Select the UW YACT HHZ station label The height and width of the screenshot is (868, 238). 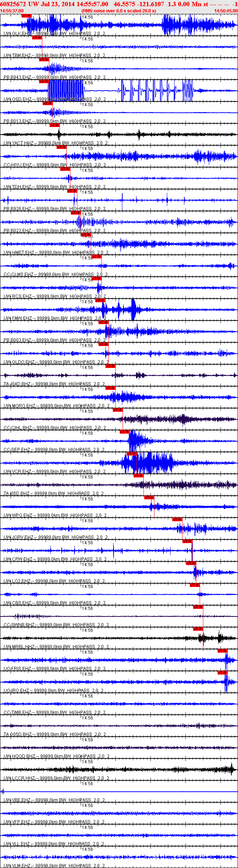point(18,143)
